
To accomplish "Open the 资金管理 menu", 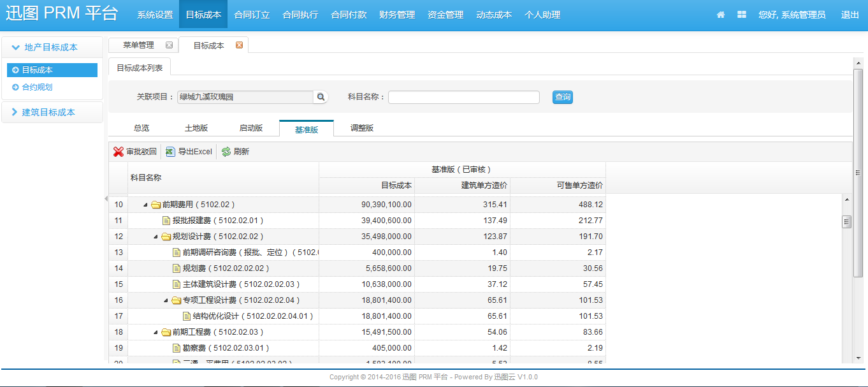I will click(445, 15).
